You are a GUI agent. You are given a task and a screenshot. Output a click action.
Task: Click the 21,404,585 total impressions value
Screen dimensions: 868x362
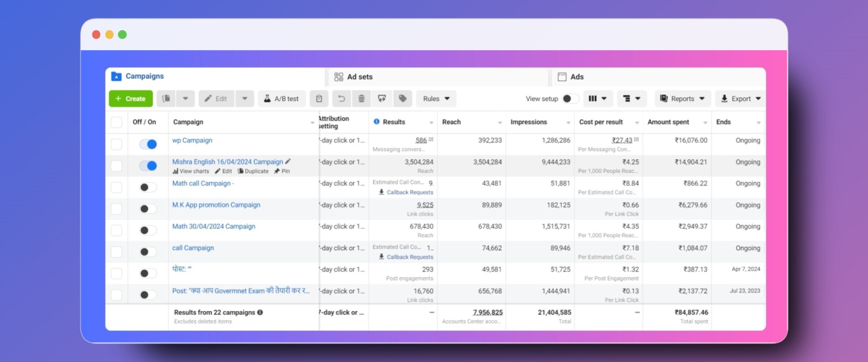tap(554, 312)
